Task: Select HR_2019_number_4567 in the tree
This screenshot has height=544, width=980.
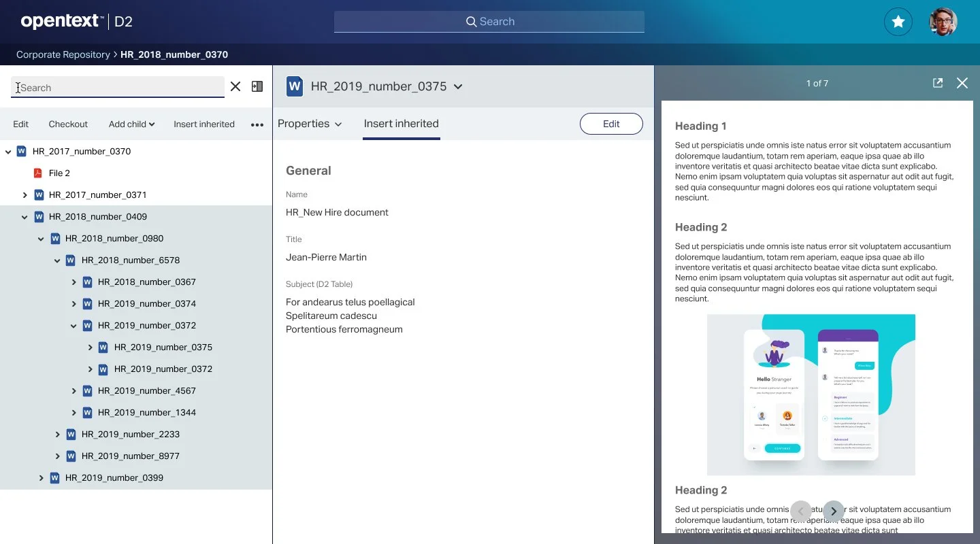Action: (147, 391)
